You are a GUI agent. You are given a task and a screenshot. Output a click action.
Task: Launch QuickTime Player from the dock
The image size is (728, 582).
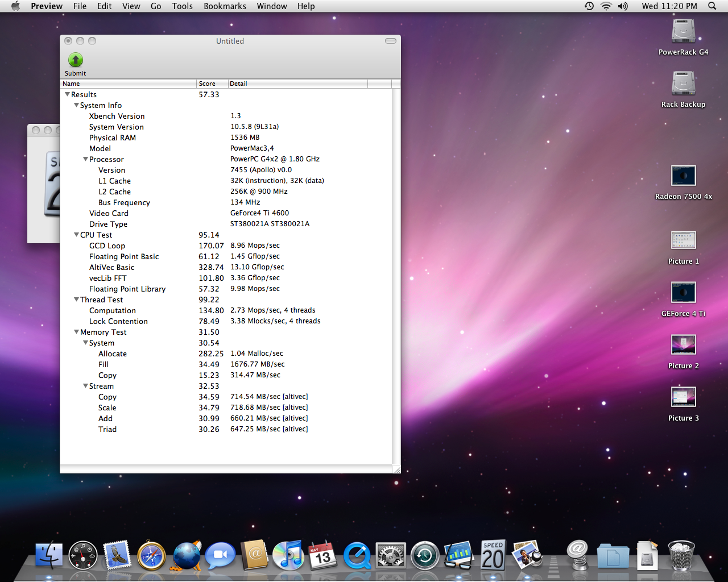pyautogui.click(x=357, y=556)
